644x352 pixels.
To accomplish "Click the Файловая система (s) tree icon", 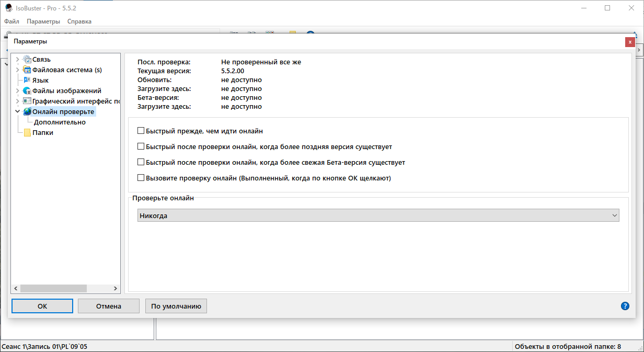I will tap(27, 70).
